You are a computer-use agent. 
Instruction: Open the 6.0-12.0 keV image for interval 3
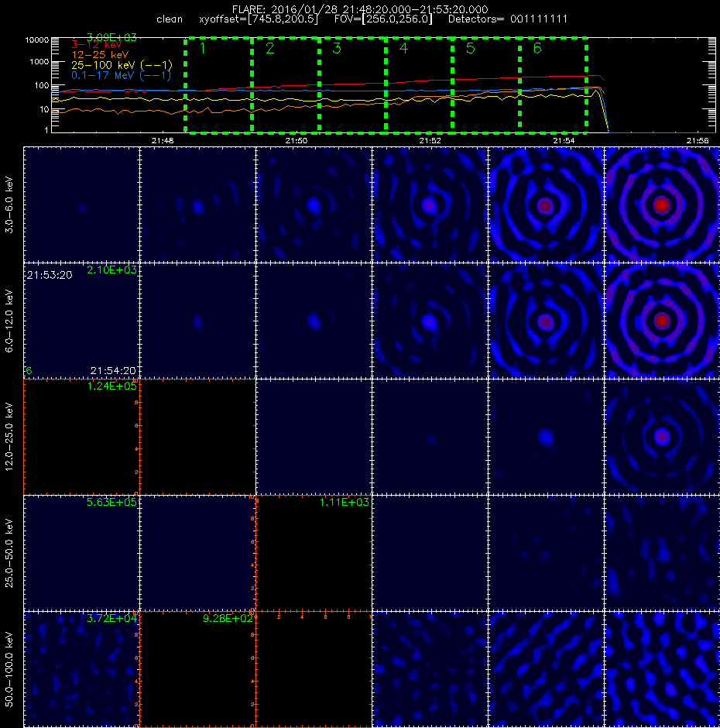click(x=314, y=321)
